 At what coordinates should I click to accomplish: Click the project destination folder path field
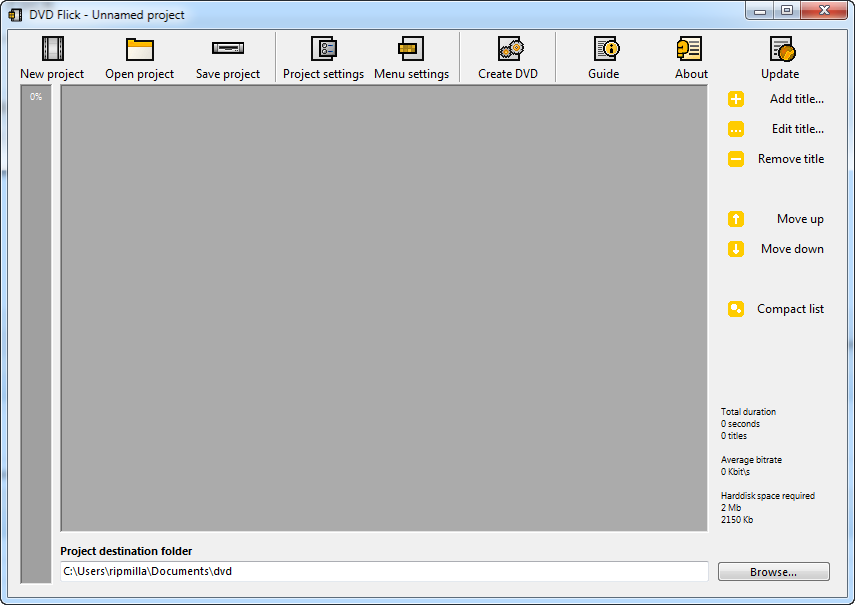(384, 572)
